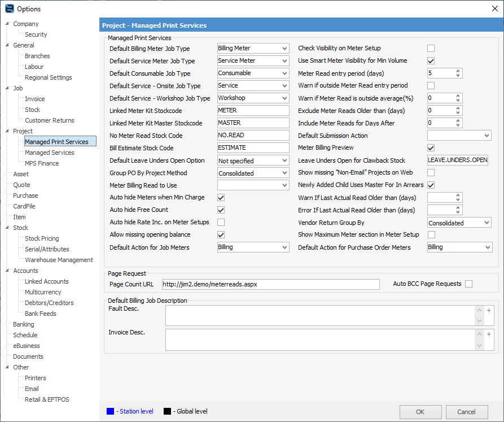Click the OK button
The width and height of the screenshot is (504, 422).
[x=420, y=412]
